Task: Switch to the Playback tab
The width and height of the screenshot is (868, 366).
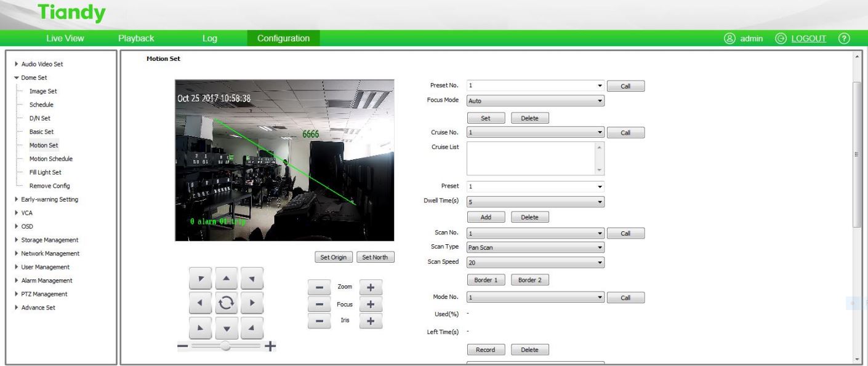Action: point(136,39)
